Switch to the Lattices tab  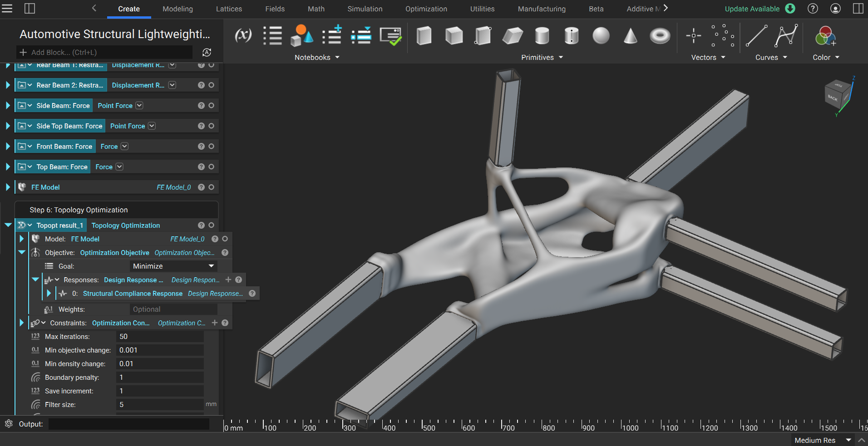[229, 9]
